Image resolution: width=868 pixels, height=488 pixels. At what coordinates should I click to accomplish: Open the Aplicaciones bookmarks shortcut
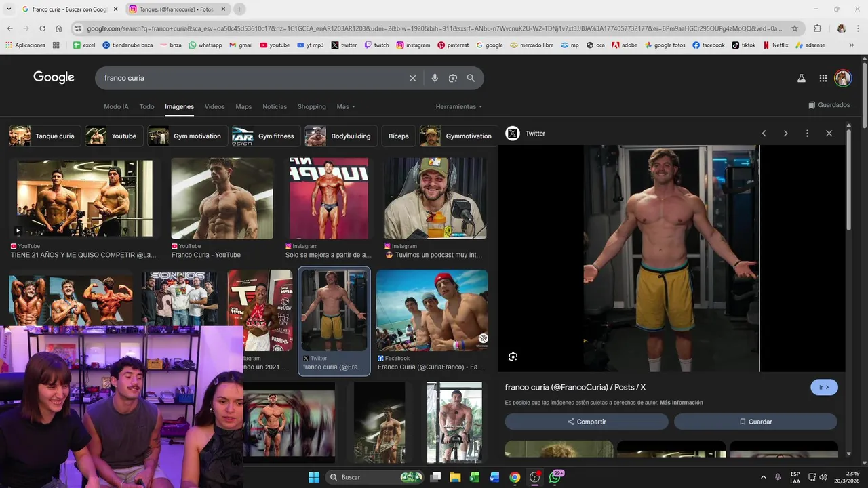(x=25, y=45)
